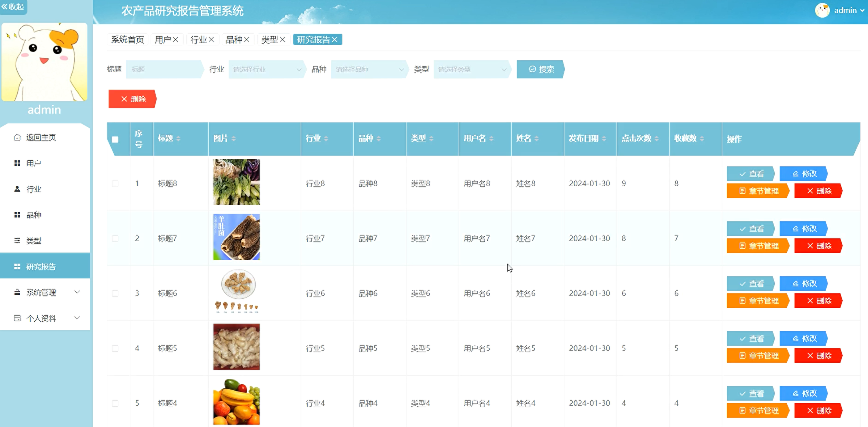868x427 pixels.
Task: Sort by the 收藏数 column arrows
Action: (702, 138)
